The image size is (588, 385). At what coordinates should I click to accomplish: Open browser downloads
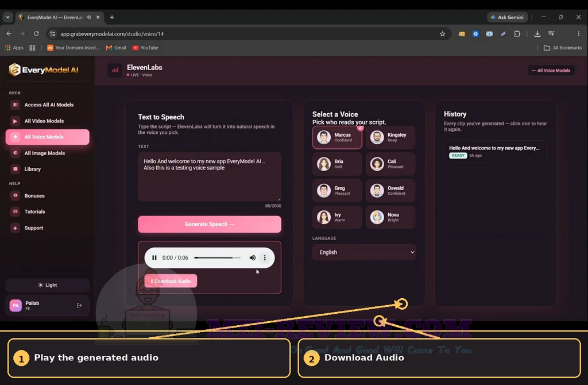coord(537,34)
